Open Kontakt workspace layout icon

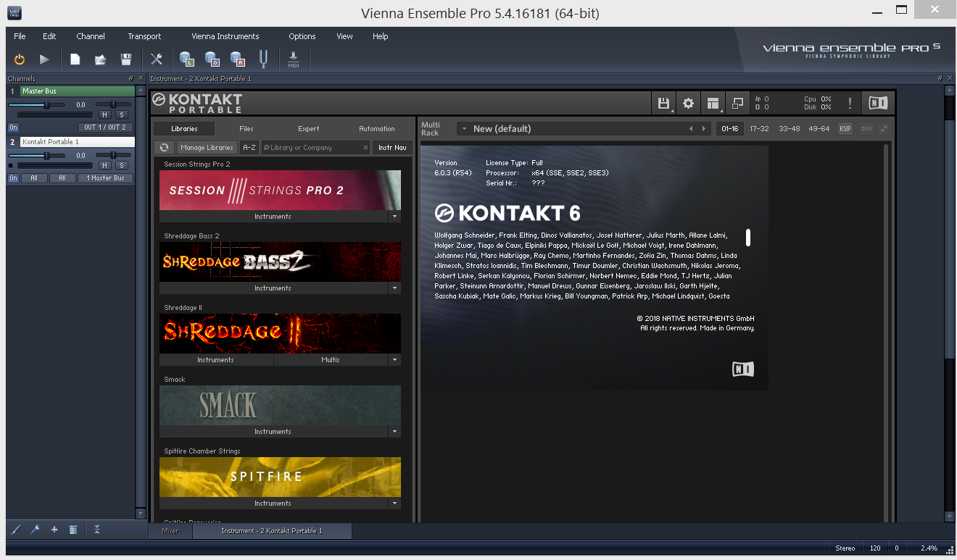713,104
